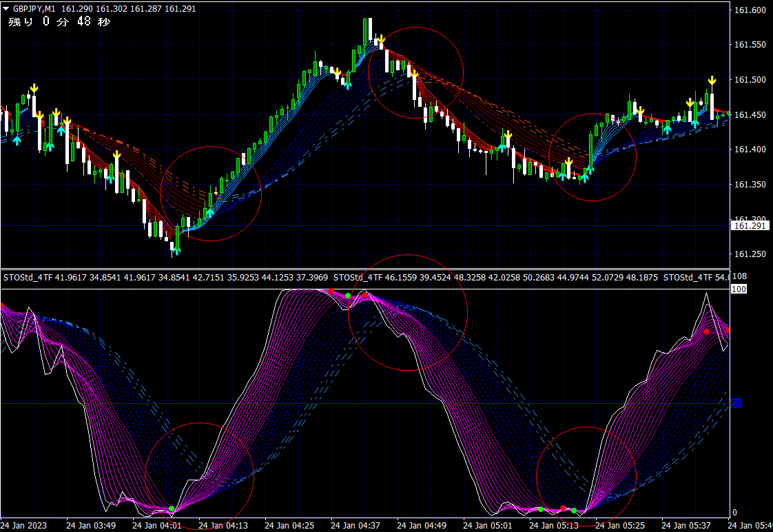Viewport: 773px width, 532px height.
Task: Select the leftmost cyan buy arrow on price chart
Action: 17,141
